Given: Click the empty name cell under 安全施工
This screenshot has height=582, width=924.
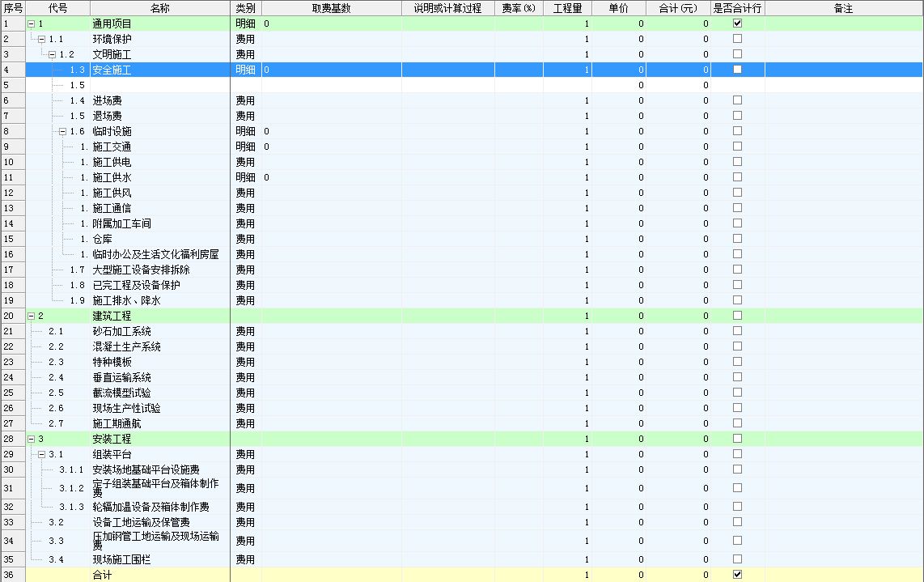Looking at the screenshot, I should point(159,85).
